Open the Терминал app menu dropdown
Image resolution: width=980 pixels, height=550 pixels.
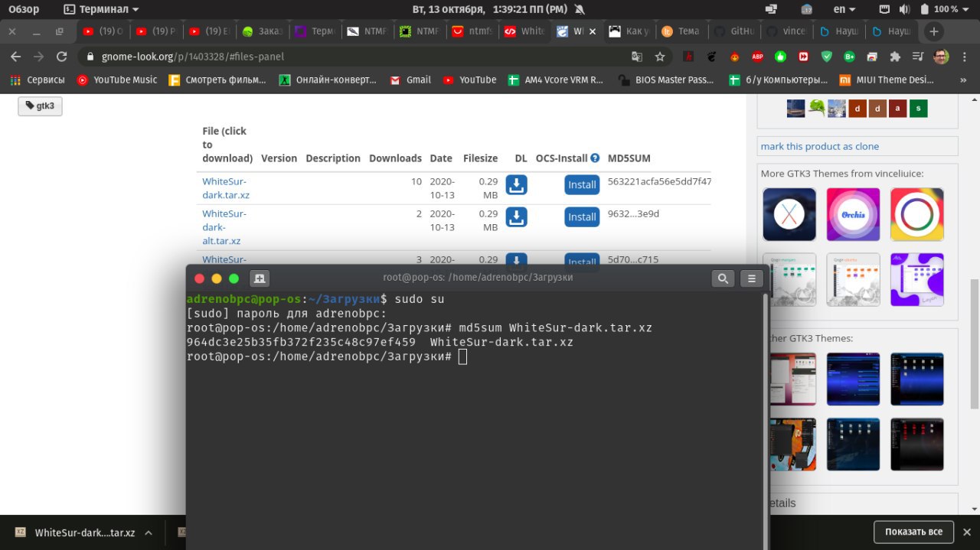pos(101,9)
